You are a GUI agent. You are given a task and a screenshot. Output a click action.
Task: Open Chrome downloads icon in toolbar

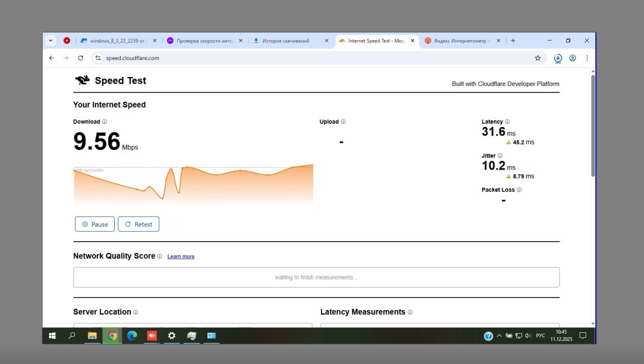pos(558,58)
